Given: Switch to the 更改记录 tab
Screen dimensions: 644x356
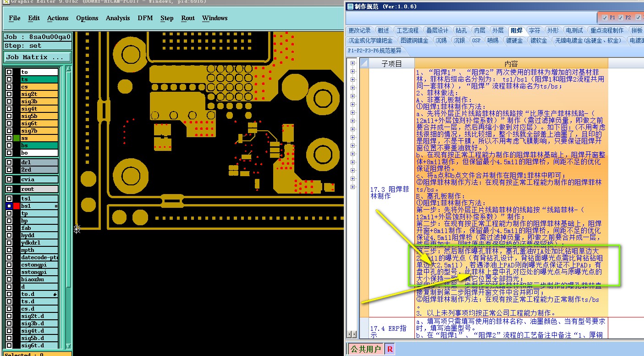Looking at the screenshot, I should click(x=360, y=30).
